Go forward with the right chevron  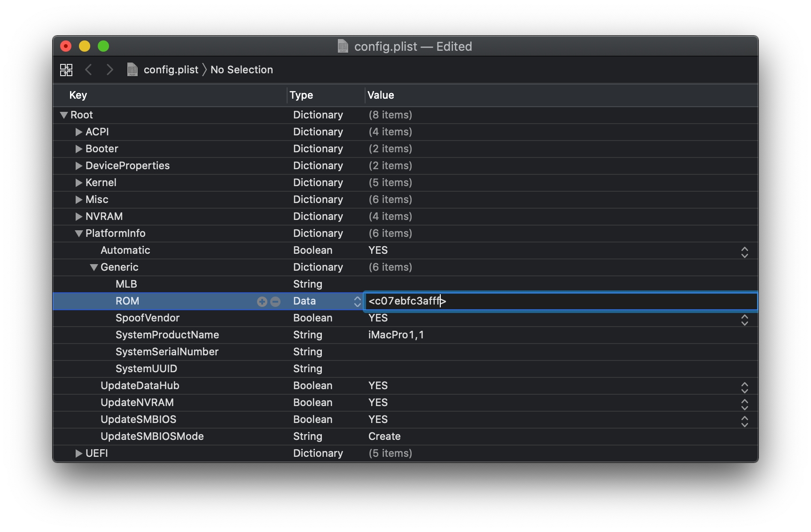click(x=109, y=70)
